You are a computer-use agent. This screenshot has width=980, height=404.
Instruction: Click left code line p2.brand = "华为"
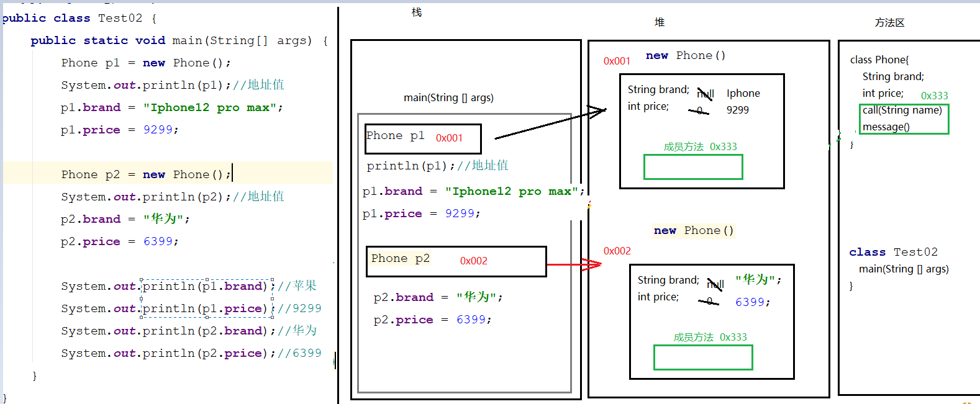(125, 219)
